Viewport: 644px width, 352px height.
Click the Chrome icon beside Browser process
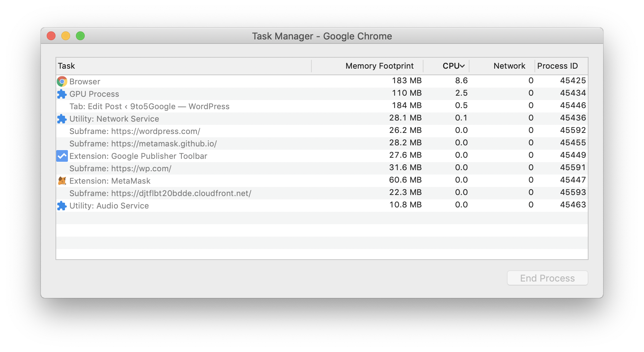tap(62, 81)
